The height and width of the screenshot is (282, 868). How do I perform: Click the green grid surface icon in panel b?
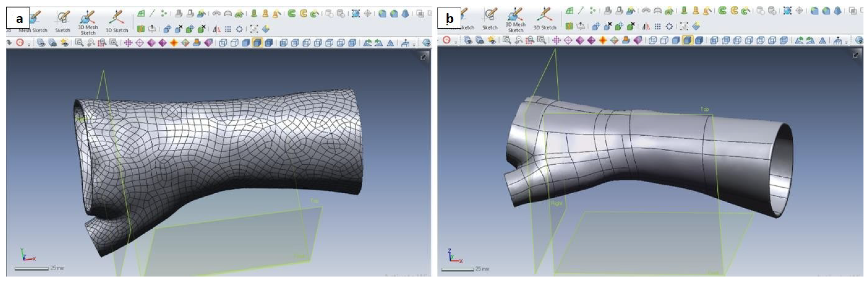[x=569, y=10]
